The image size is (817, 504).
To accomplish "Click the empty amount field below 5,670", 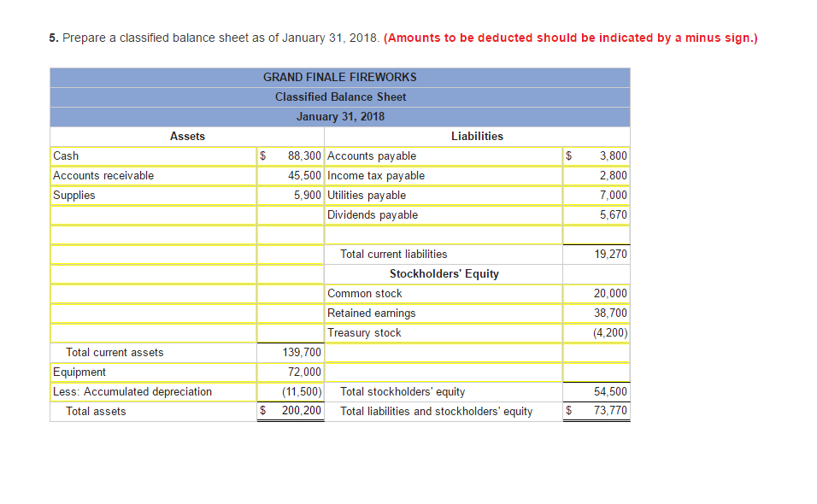I will [x=597, y=235].
